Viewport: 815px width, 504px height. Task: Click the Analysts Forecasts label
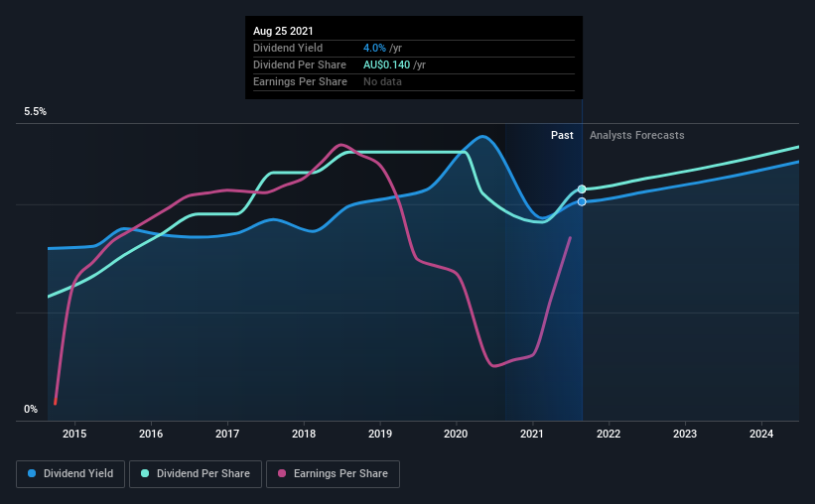(636, 135)
